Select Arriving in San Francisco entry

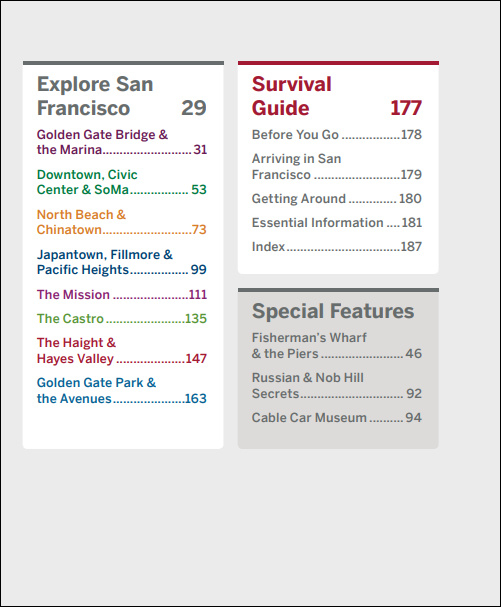coord(336,166)
